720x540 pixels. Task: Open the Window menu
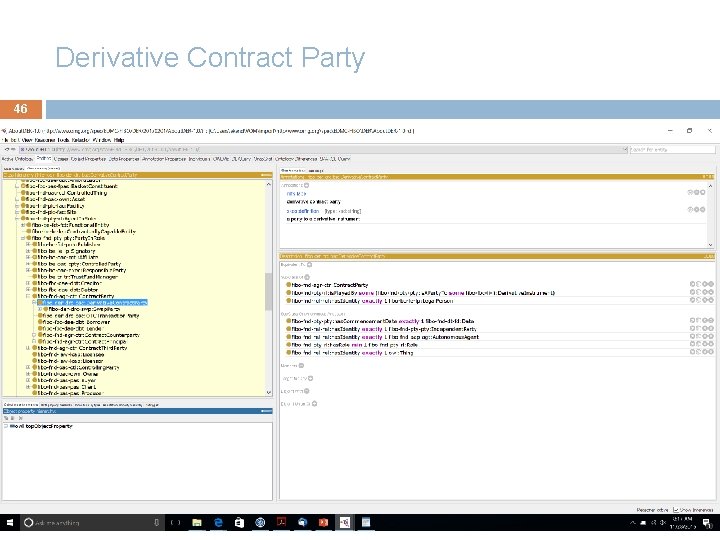(x=101, y=140)
